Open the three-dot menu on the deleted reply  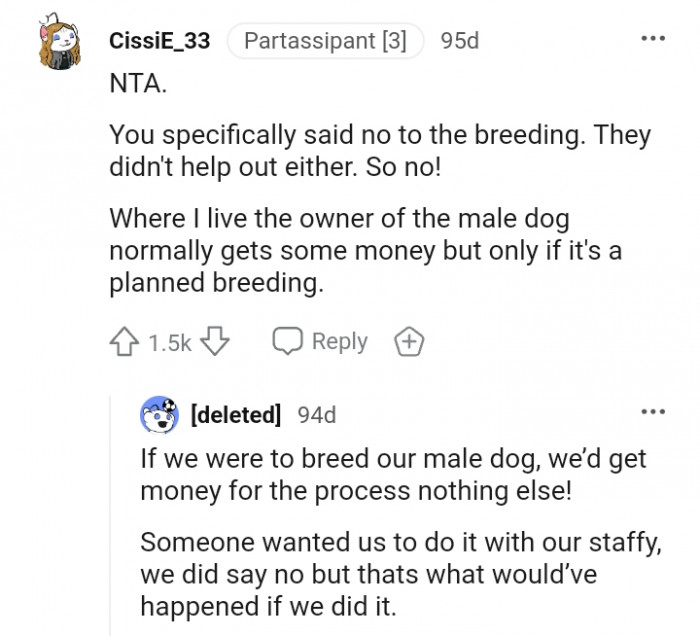(x=653, y=412)
